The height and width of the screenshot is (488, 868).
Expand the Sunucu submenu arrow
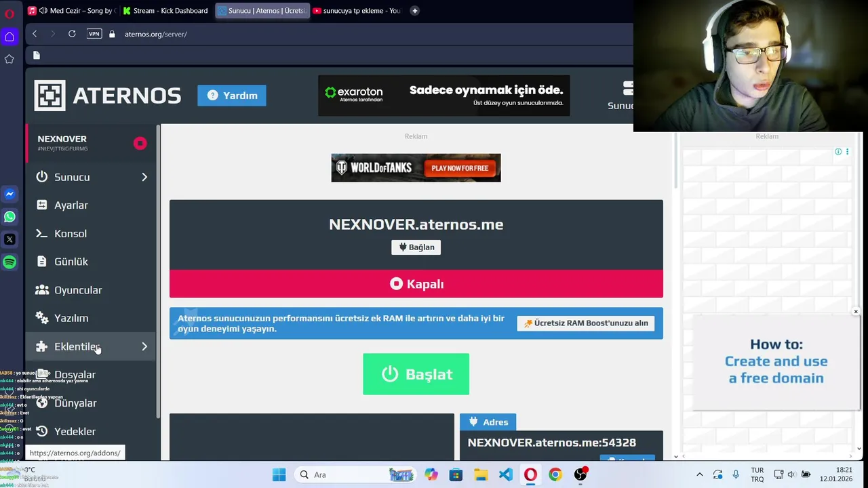pyautogui.click(x=144, y=177)
